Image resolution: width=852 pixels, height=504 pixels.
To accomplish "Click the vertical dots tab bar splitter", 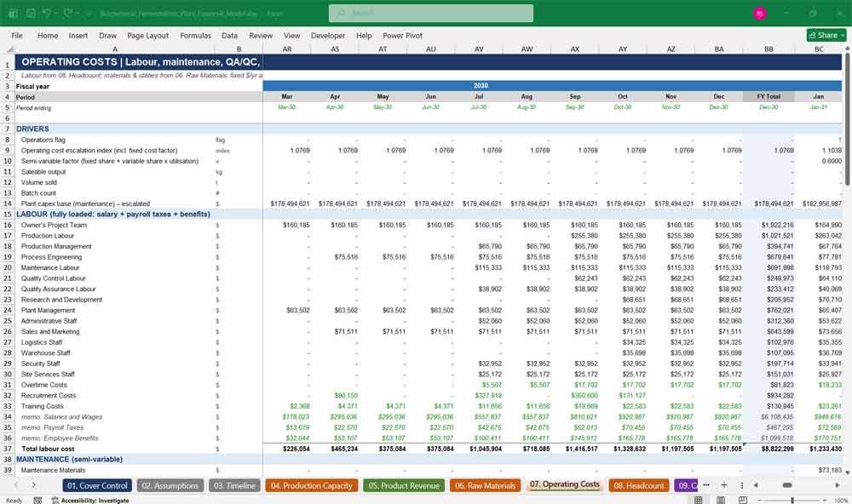I will tap(742, 485).
